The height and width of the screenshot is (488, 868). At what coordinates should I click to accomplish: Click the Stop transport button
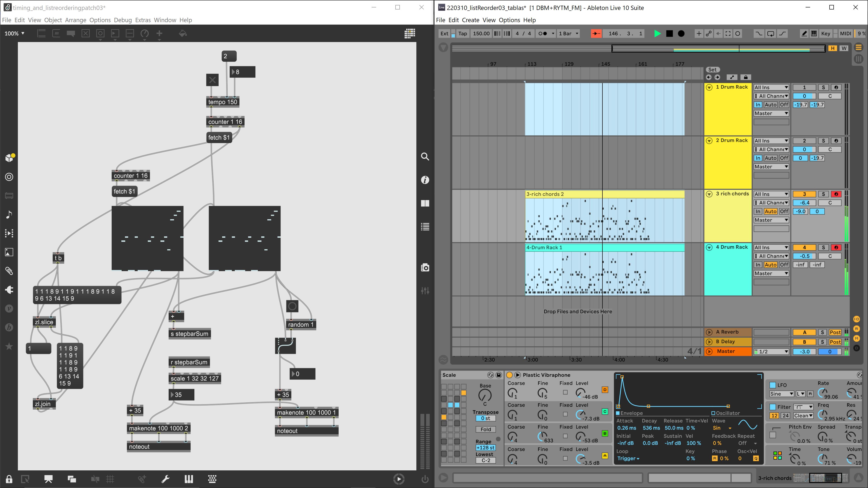[670, 33]
